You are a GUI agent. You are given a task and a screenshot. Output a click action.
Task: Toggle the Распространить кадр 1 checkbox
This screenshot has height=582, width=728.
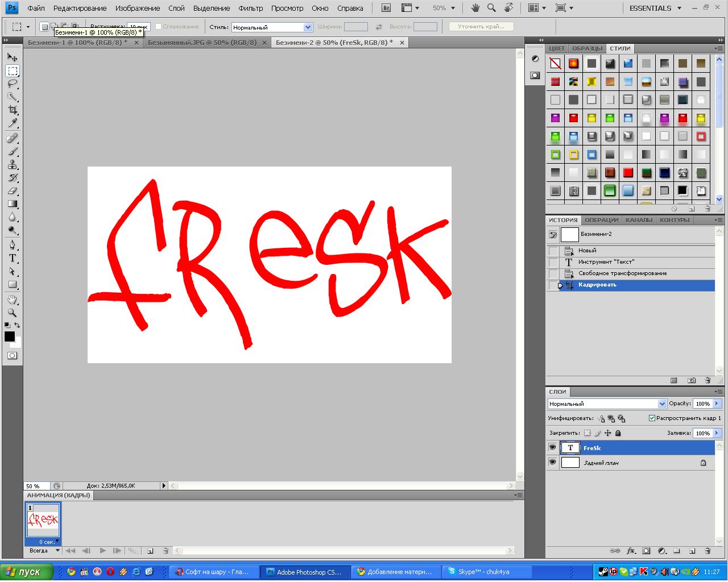click(x=652, y=418)
